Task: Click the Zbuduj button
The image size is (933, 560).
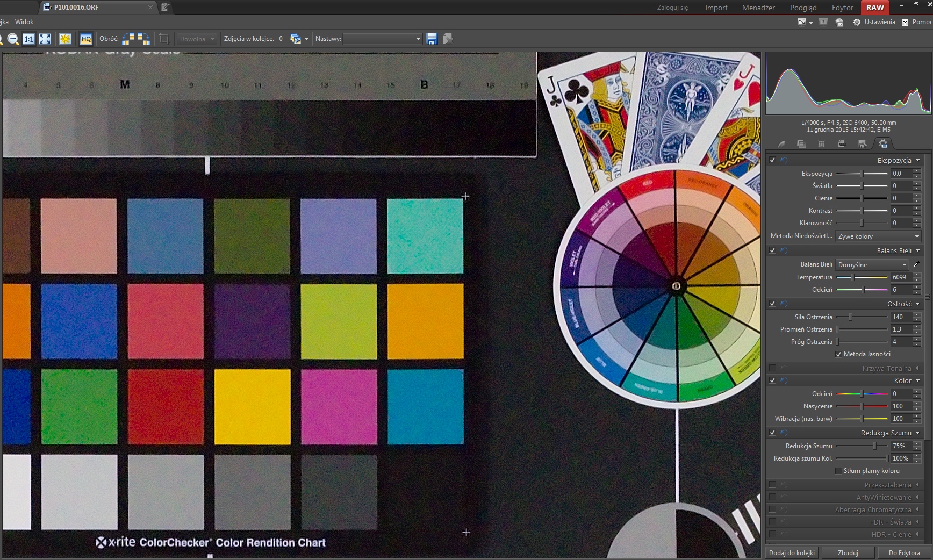Action: coord(848,552)
